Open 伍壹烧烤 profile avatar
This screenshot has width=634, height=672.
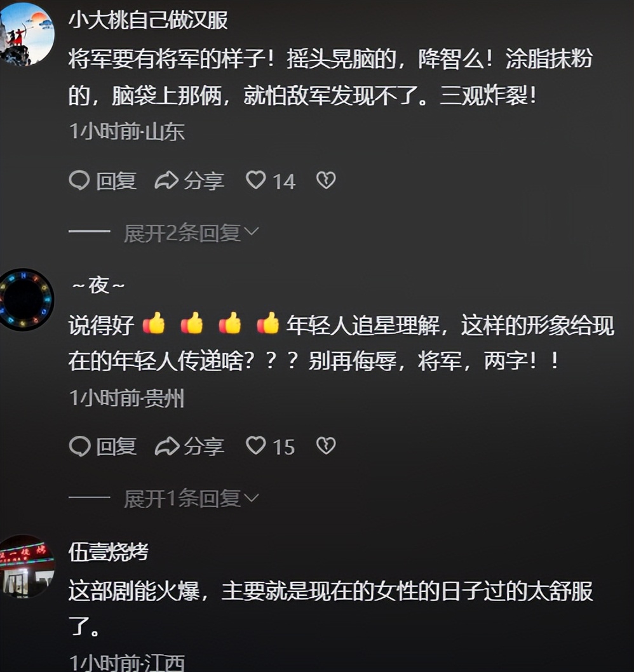[27, 566]
